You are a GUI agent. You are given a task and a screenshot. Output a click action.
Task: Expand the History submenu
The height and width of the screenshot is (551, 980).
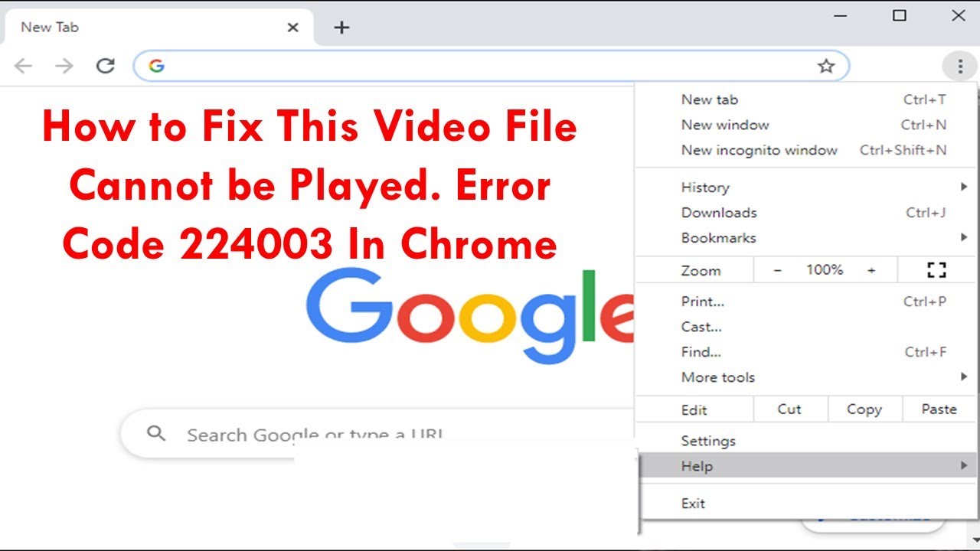click(x=806, y=187)
